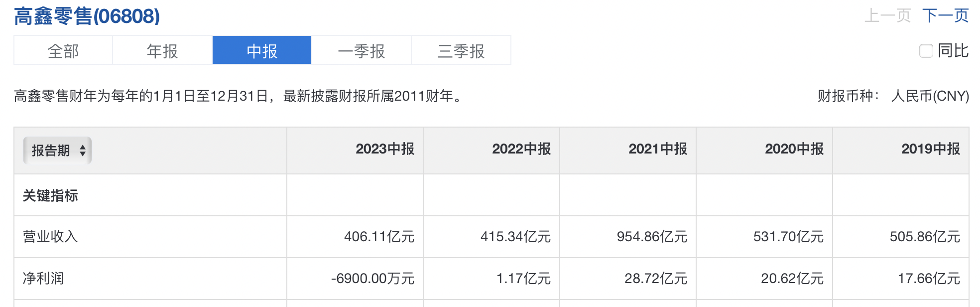
Task: Click the 关键指标 section heading
Action: click(x=50, y=195)
